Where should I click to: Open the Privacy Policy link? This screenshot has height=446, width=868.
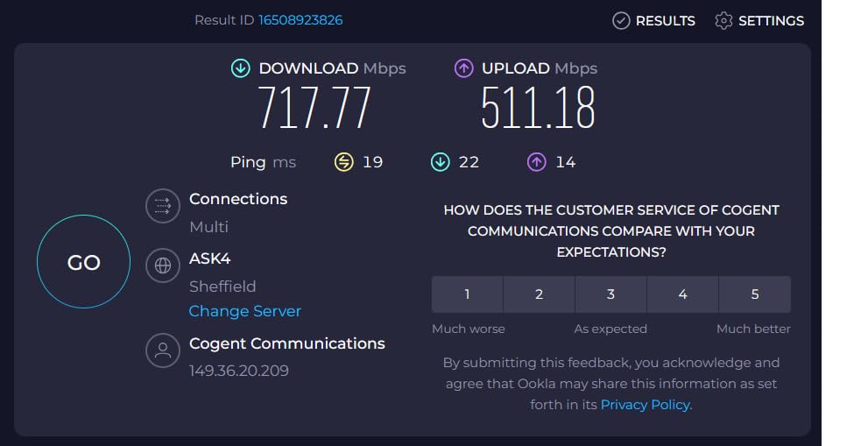646,405
